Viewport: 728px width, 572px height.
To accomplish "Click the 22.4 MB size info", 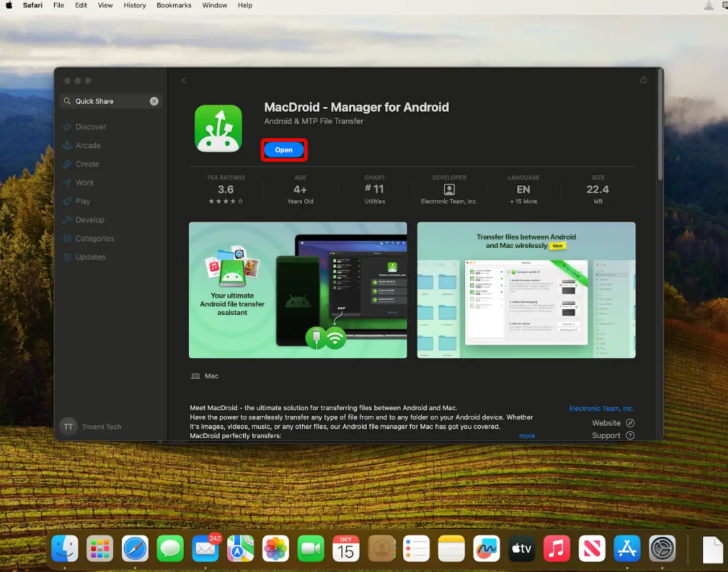I will [598, 189].
